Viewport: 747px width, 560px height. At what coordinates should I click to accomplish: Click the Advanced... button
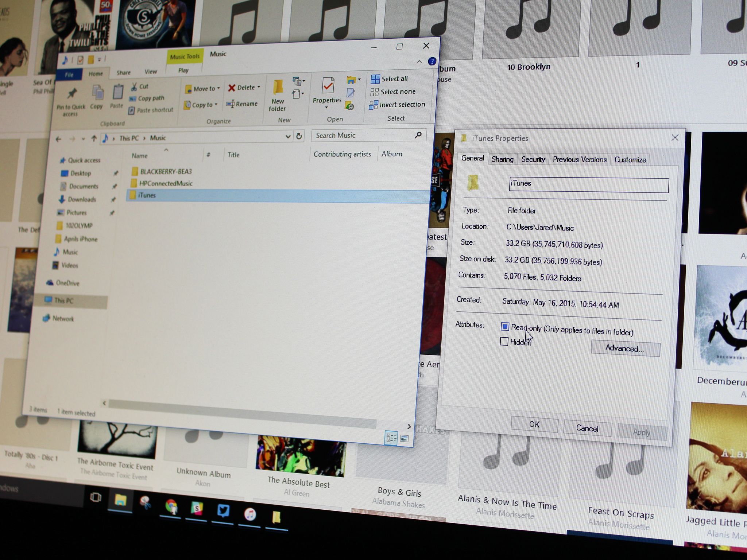point(625,349)
